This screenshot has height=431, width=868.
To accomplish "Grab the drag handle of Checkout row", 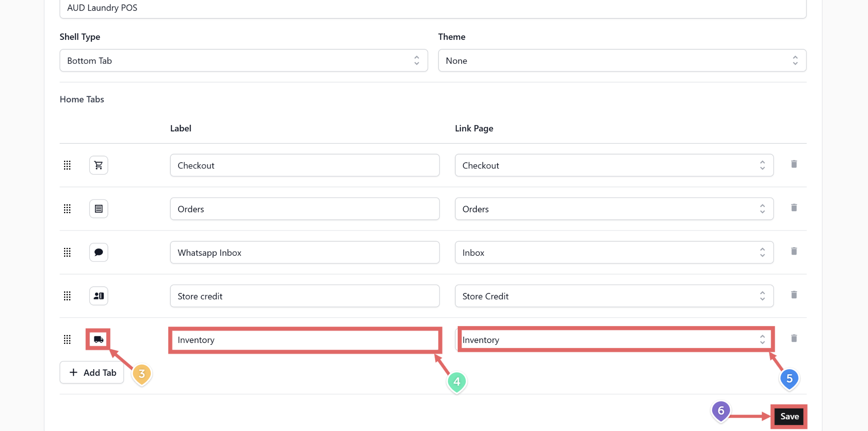I will coord(67,165).
